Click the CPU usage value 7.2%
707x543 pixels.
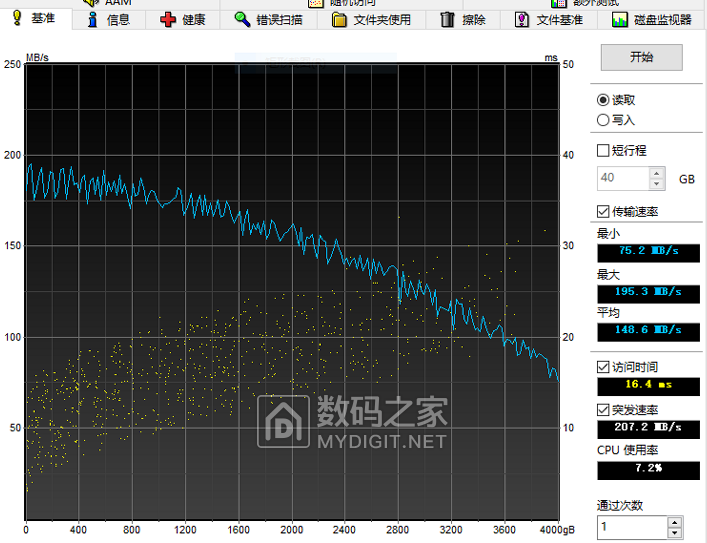[x=648, y=470]
